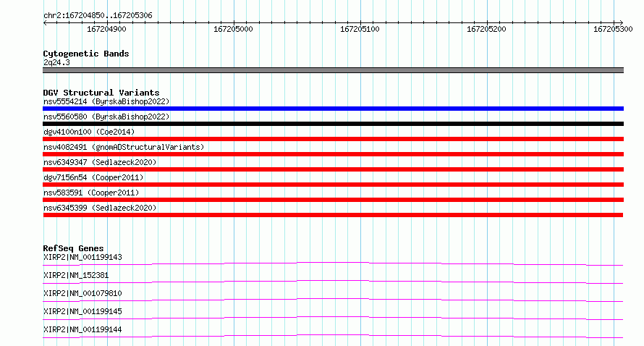Click the 167204900 ruler coordinate
The width and height of the screenshot is (644, 346).
coord(107,29)
